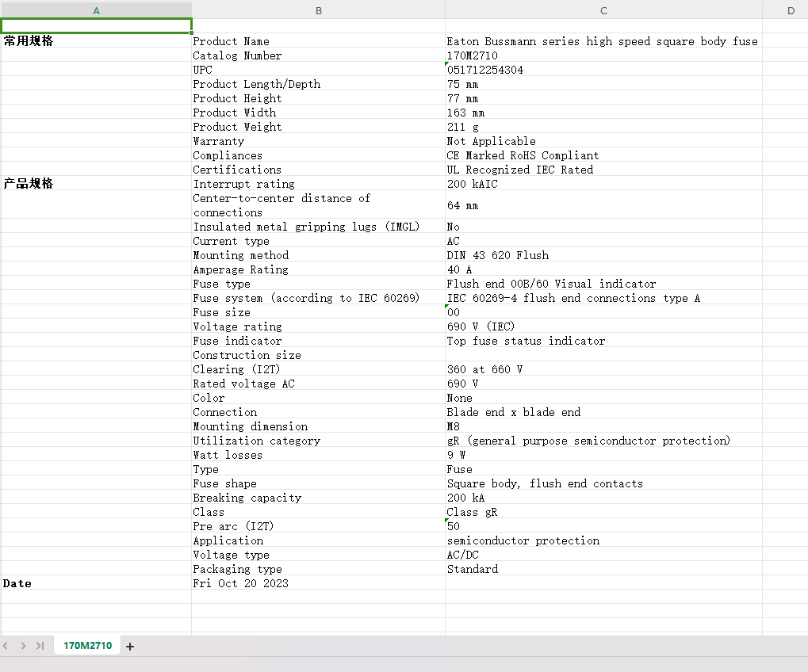
Task: Select Flush end 00B/60 Visual indicator cell
Action: click(x=603, y=283)
